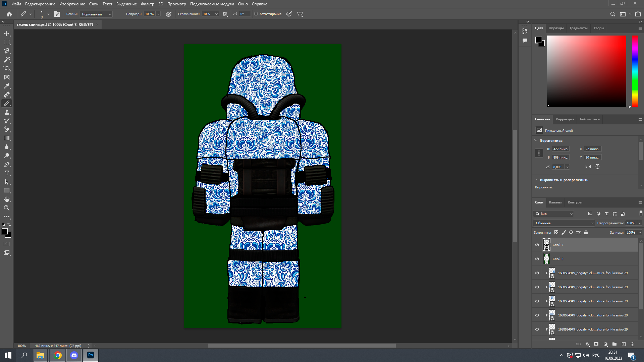Collapse Выровнять и распределить section
The width and height of the screenshot is (644, 362).
click(536, 180)
